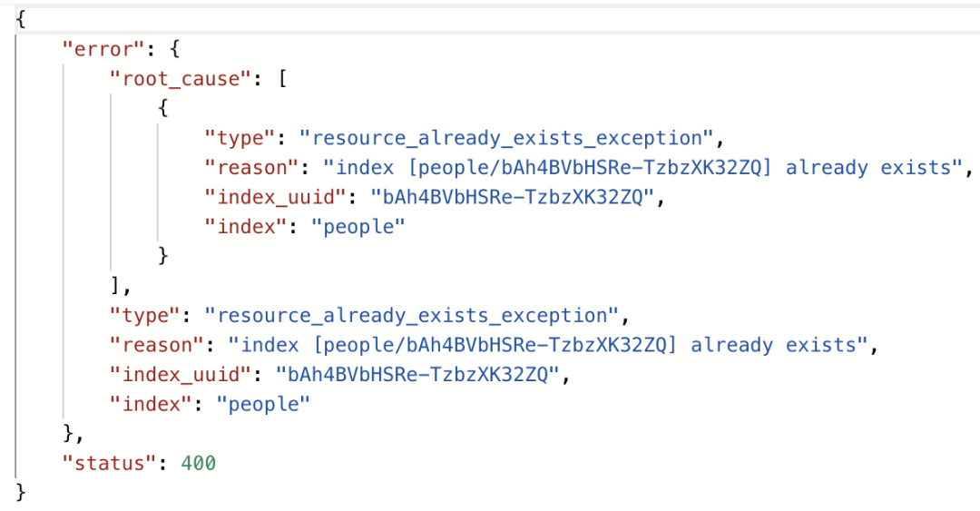980x511 pixels.
Task: Click the reason message string inside root_cause
Action: point(643,168)
